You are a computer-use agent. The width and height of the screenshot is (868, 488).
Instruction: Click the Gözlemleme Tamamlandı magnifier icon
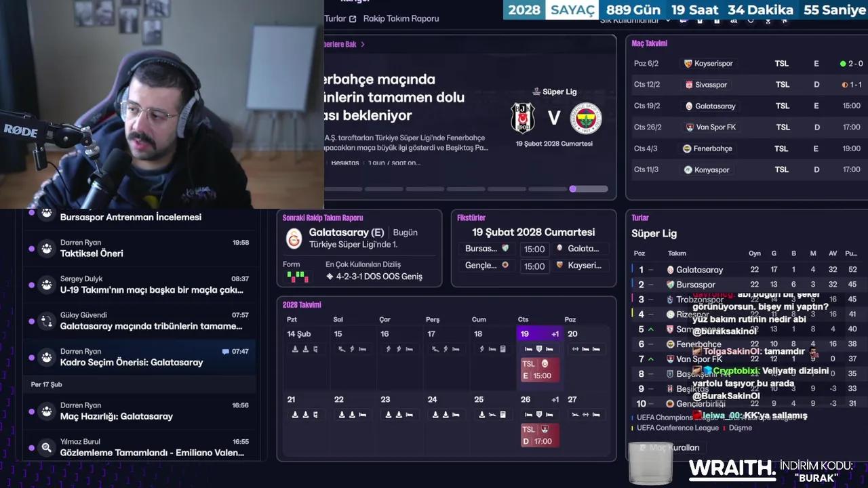(x=46, y=447)
